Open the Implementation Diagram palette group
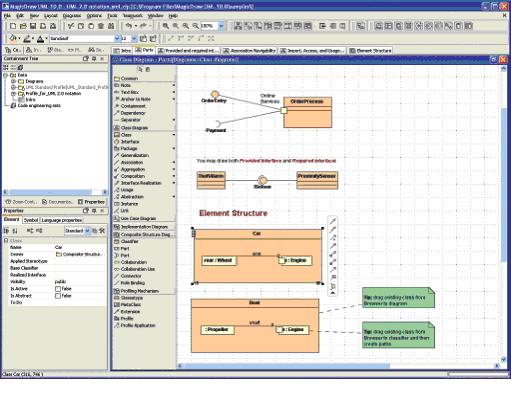This screenshot has height=395, width=511. [144, 227]
